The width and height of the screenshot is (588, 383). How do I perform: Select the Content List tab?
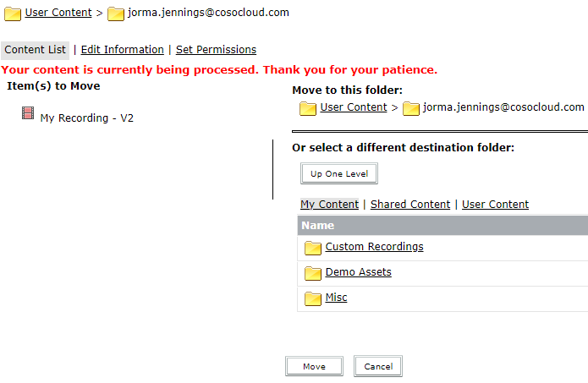[x=35, y=50]
